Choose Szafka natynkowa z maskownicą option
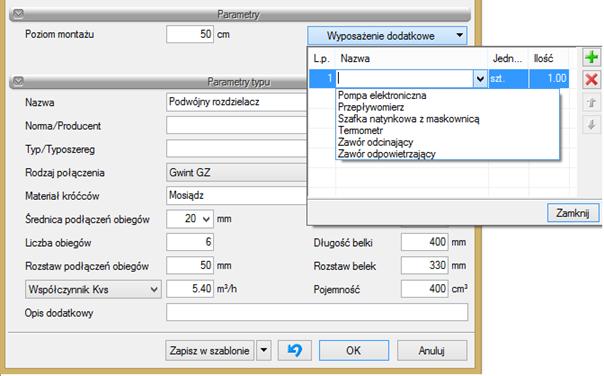 pyautogui.click(x=408, y=119)
